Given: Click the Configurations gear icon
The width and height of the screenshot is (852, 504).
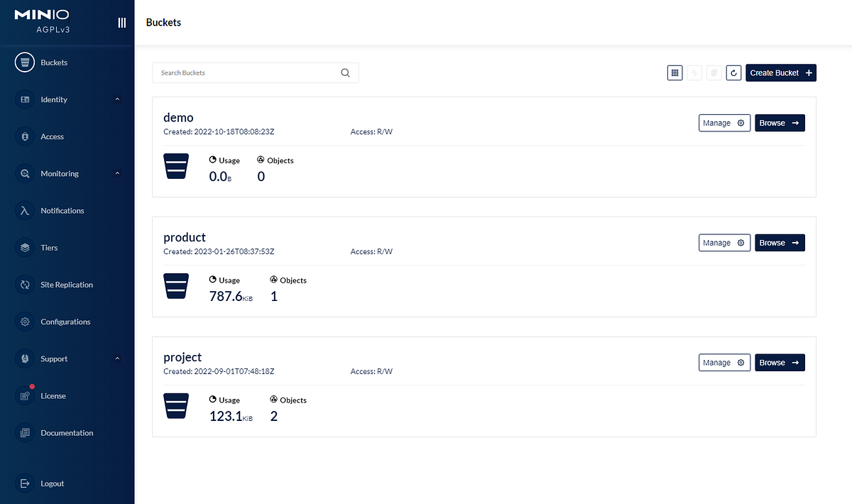Looking at the screenshot, I should click(x=24, y=322).
